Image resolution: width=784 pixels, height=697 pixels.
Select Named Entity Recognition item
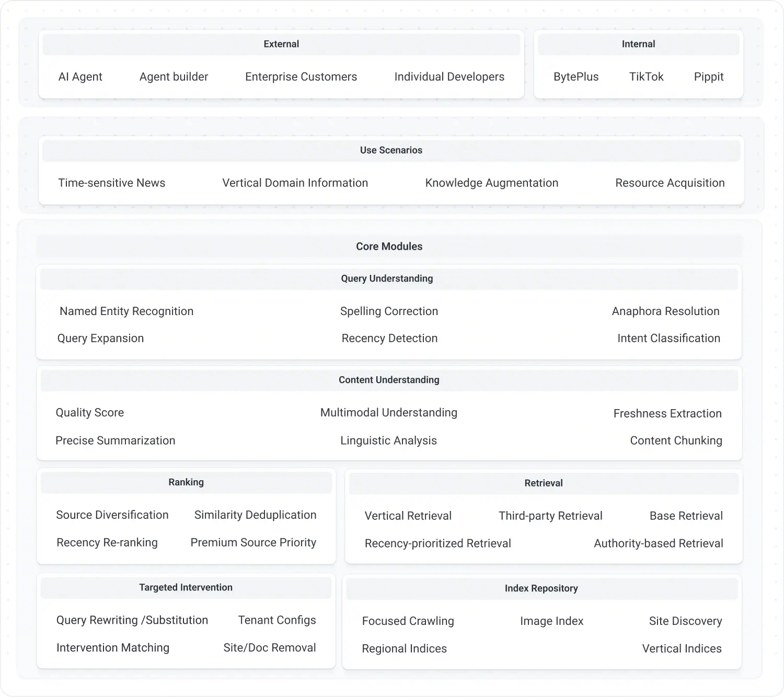click(126, 311)
